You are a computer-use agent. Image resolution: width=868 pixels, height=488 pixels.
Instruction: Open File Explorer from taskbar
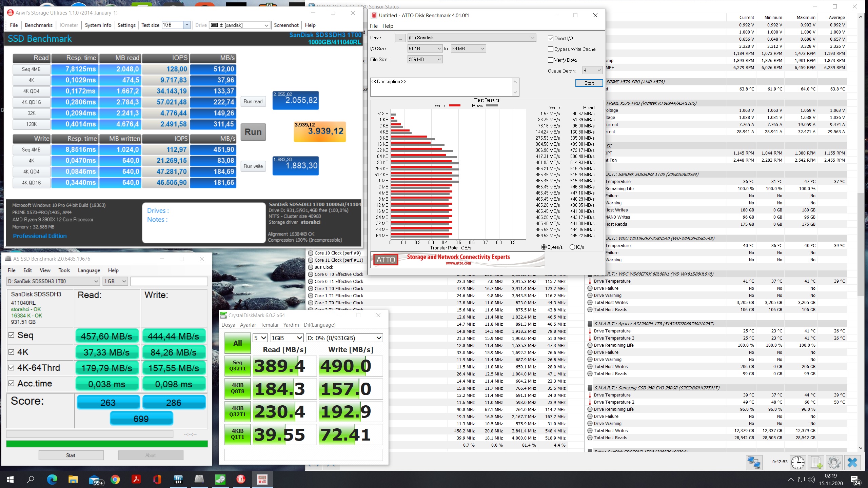pos(73,480)
